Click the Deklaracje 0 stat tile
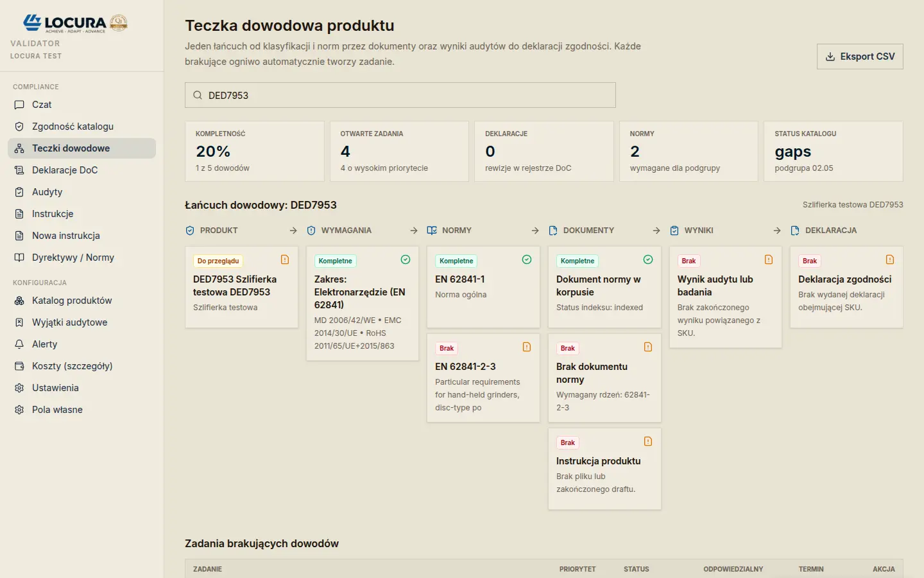Viewport: 924px width, 578px height. 544,152
